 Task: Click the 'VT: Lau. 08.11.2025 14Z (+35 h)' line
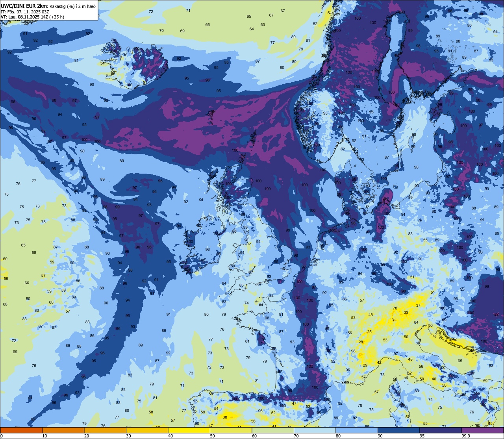click(x=33, y=17)
